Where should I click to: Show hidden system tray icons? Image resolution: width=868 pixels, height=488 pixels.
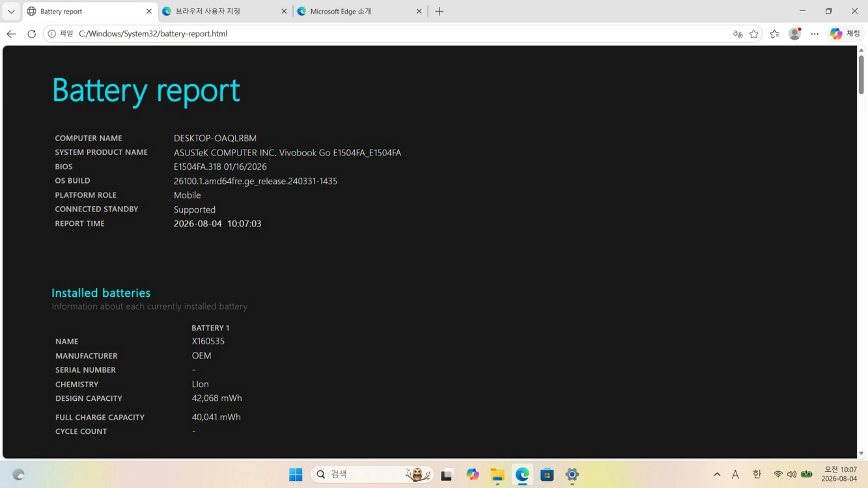click(x=717, y=474)
